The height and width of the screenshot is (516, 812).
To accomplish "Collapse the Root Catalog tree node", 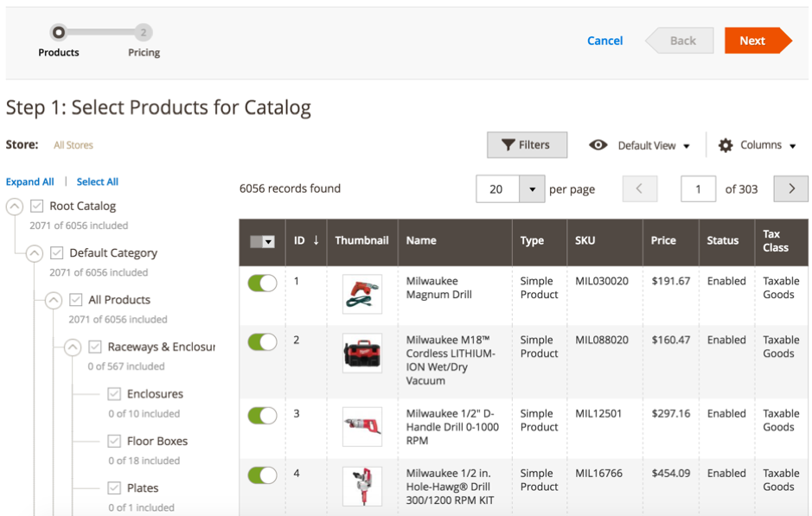I will [x=15, y=207].
